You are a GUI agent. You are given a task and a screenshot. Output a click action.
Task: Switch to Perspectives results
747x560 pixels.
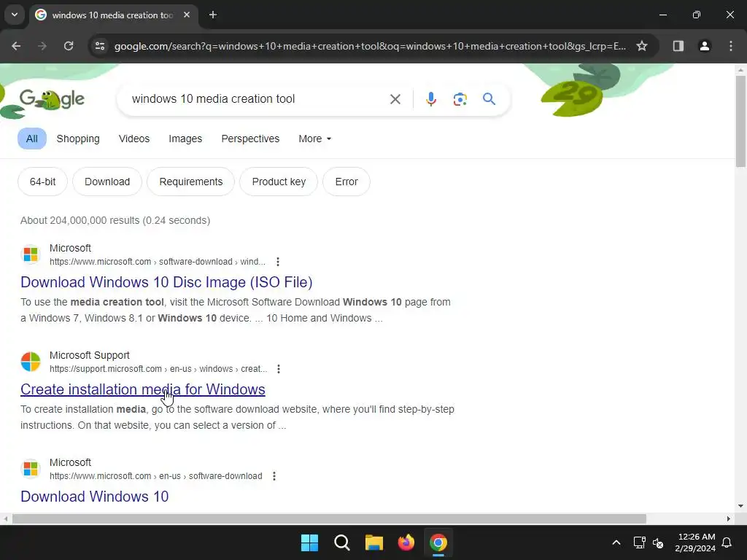click(250, 139)
